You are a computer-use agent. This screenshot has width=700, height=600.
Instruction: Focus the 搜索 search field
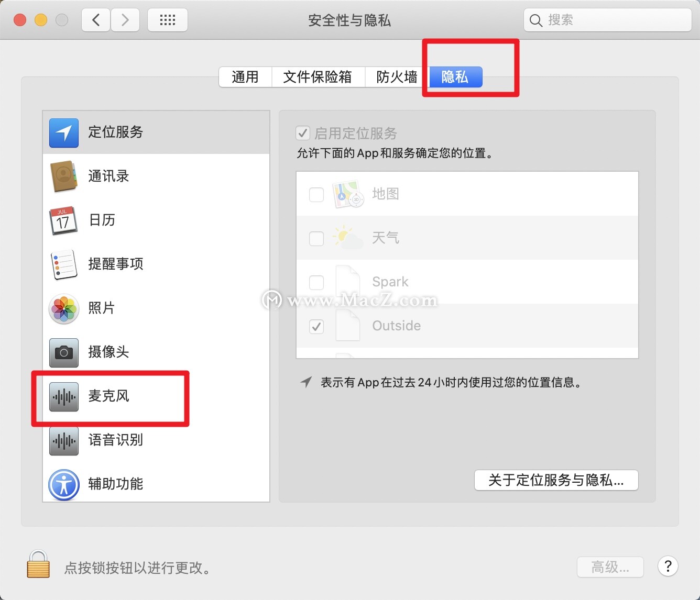(x=608, y=20)
